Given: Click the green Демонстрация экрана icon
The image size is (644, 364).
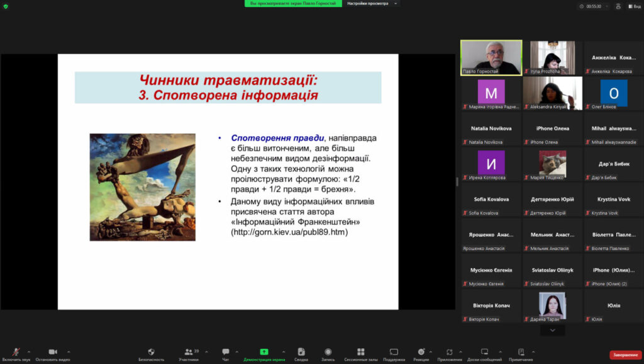Looking at the screenshot, I should point(264,353).
